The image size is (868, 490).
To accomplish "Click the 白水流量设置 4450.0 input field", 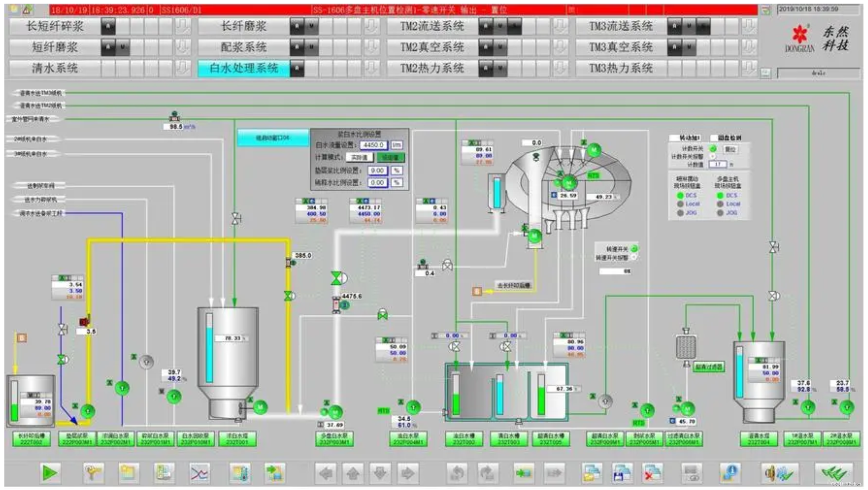I will (x=373, y=145).
